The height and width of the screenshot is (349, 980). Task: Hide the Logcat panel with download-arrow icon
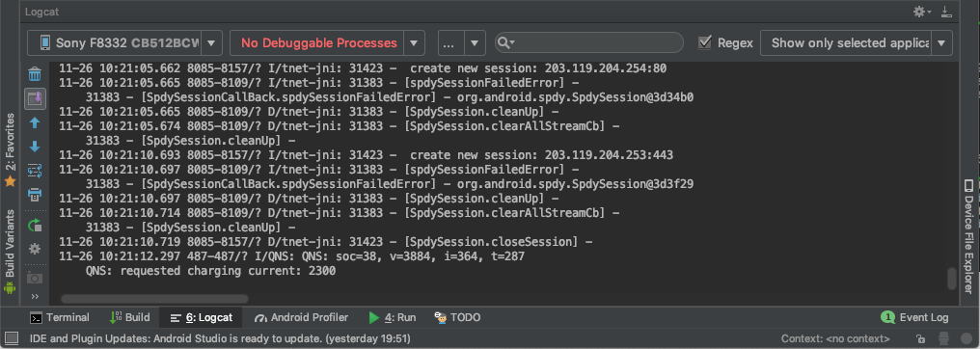(x=946, y=12)
